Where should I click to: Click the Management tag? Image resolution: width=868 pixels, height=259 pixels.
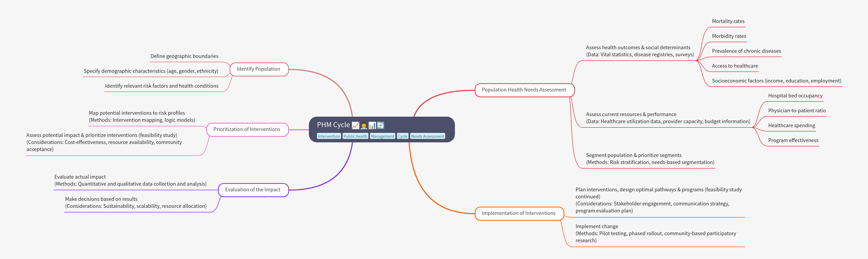tap(382, 136)
